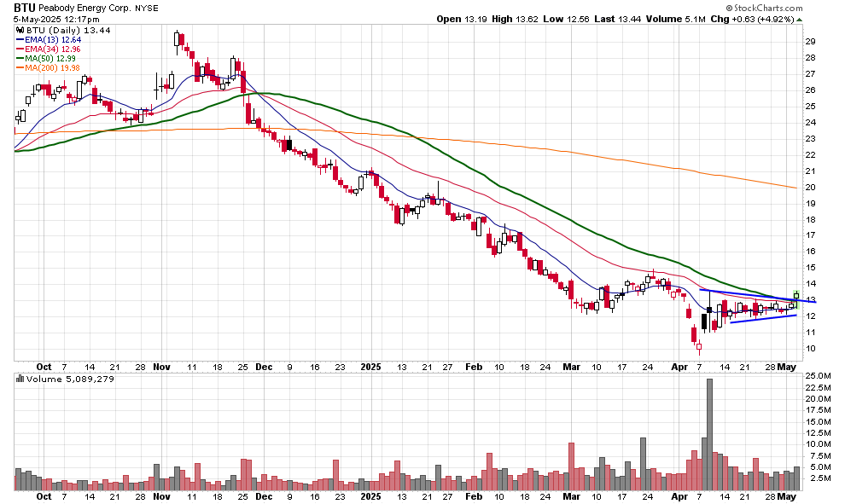This screenshot has height=504, width=845.
Task: Click the April low candlestick near 10
Action: pos(698,345)
